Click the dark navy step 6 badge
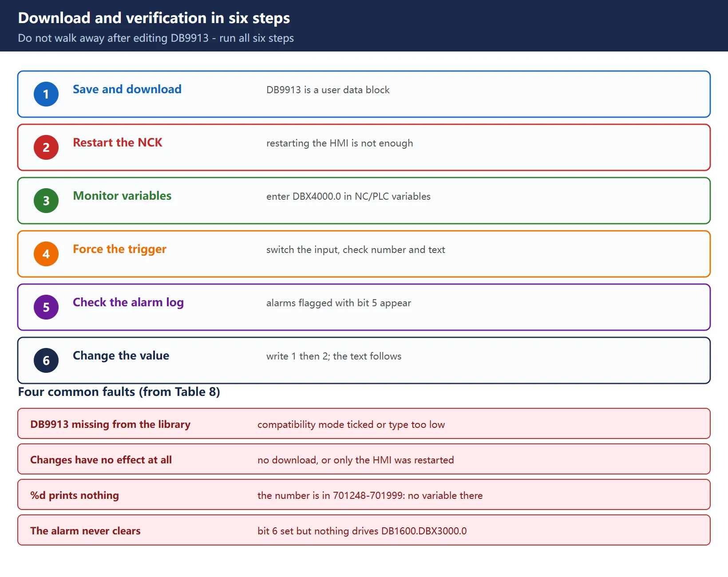The height and width of the screenshot is (577, 728). (x=46, y=360)
